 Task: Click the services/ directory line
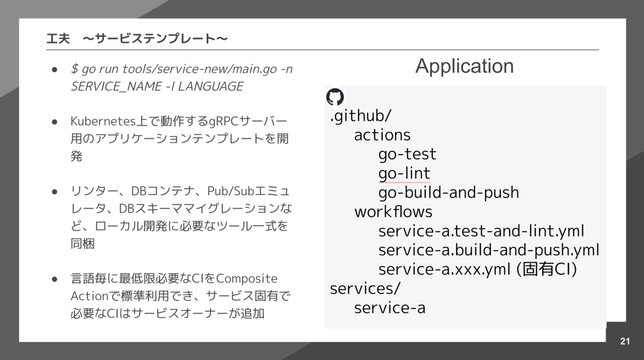pos(365,289)
